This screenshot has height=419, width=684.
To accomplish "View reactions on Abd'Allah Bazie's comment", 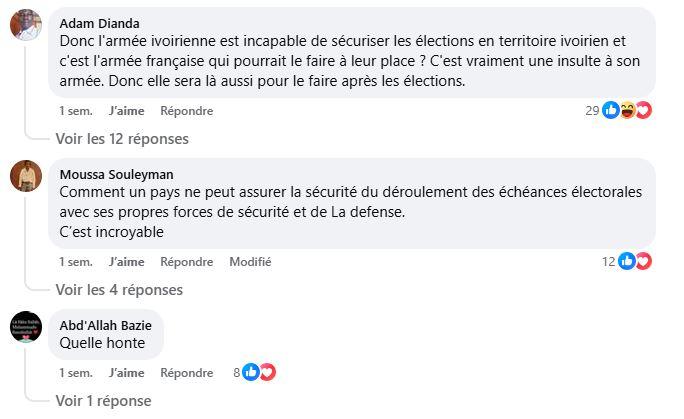I will [x=258, y=372].
